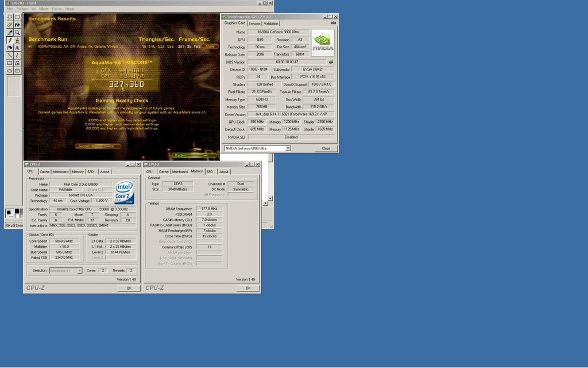This screenshot has height=368, width=588.
Task: Switch to the Sensors tab in GPU-Z
Action: point(254,23)
